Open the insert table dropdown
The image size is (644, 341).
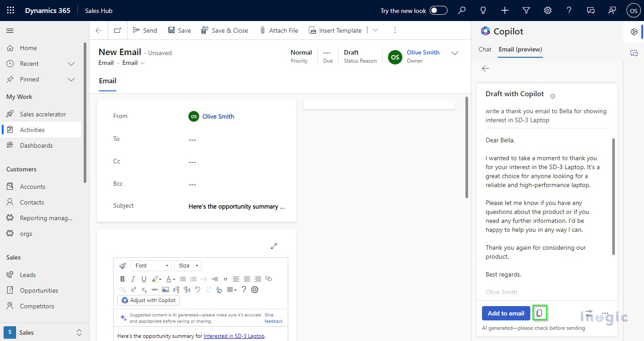231,290
